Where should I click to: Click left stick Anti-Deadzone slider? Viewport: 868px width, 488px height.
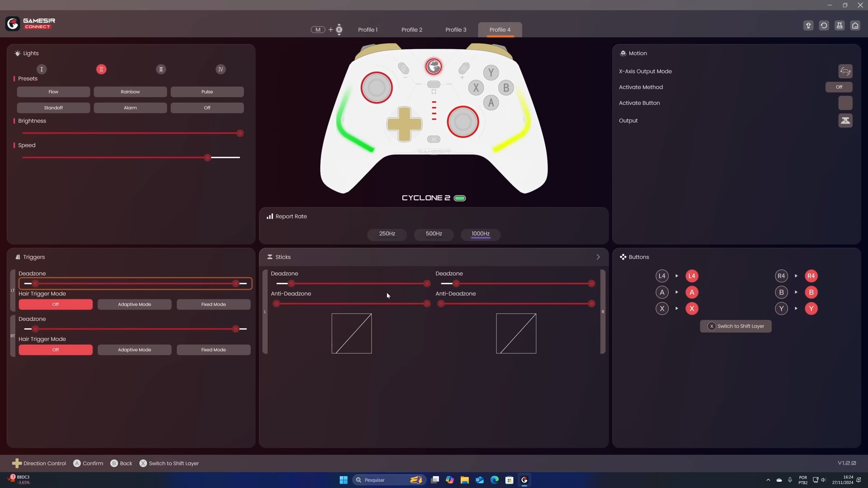351,304
